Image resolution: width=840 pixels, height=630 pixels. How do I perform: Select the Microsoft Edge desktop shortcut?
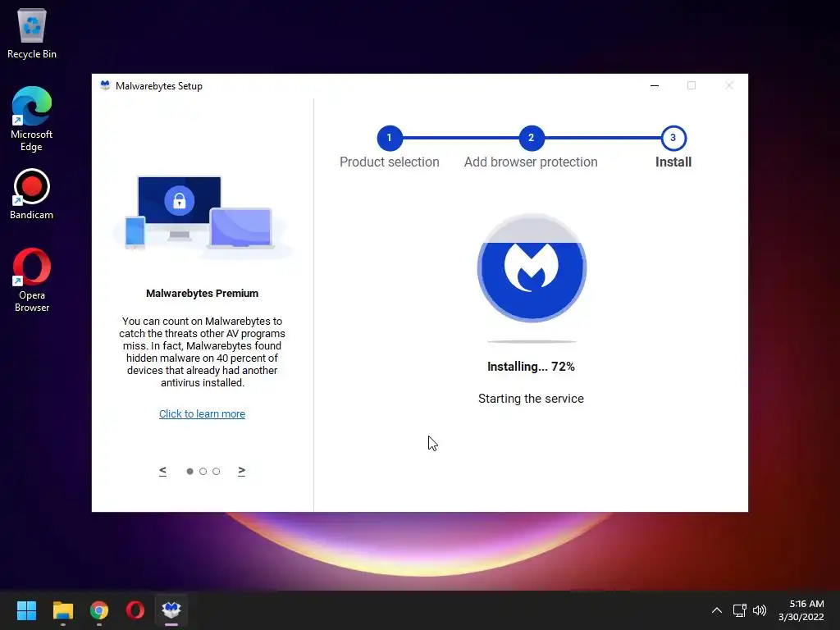point(32,119)
